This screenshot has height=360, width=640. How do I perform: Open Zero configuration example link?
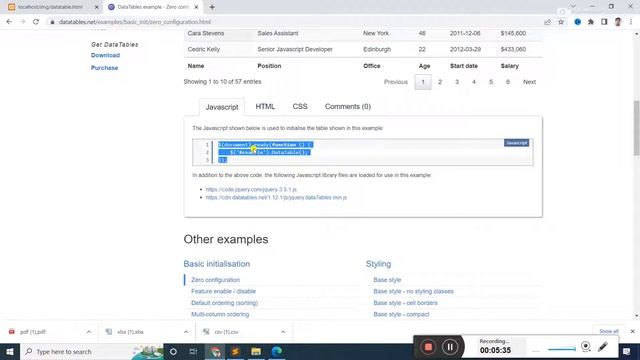(216, 280)
